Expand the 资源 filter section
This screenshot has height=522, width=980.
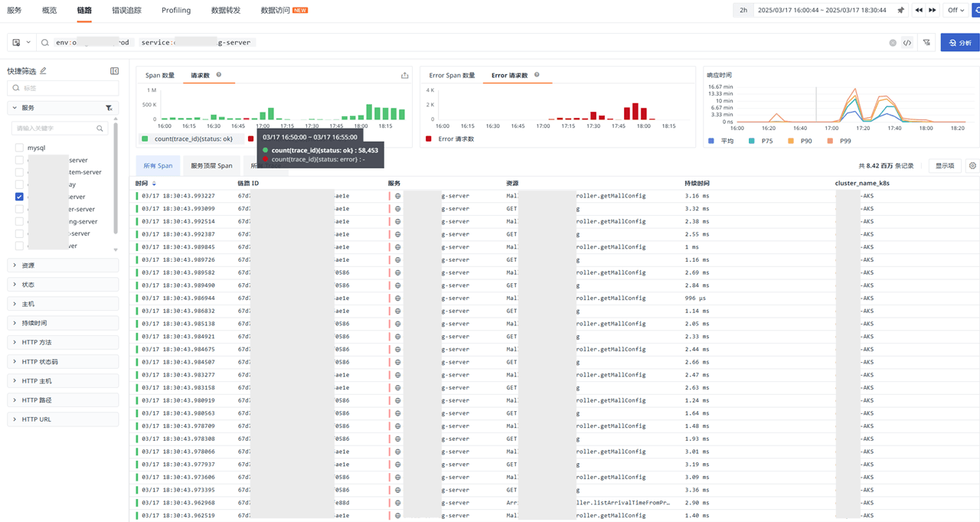[63, 266]
